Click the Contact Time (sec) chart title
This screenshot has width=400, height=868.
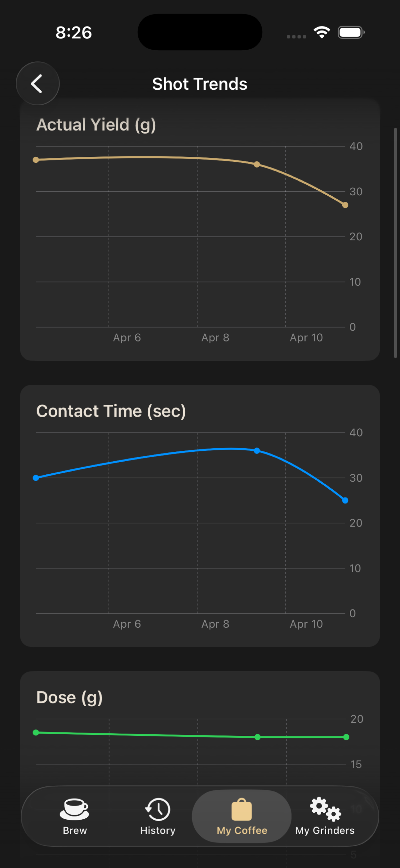(x=111, y=411)
